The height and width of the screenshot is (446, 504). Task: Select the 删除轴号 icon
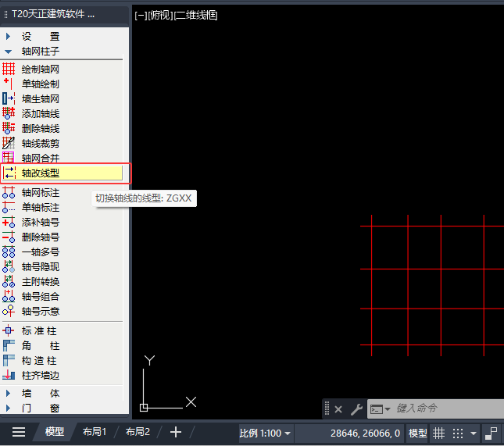(9, 237)
